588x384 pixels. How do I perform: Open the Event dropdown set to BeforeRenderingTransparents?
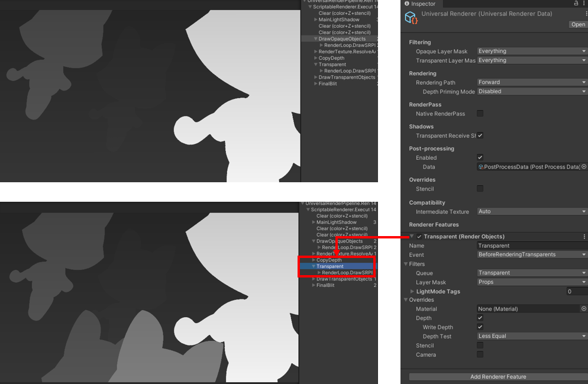(x=532, y=254)
